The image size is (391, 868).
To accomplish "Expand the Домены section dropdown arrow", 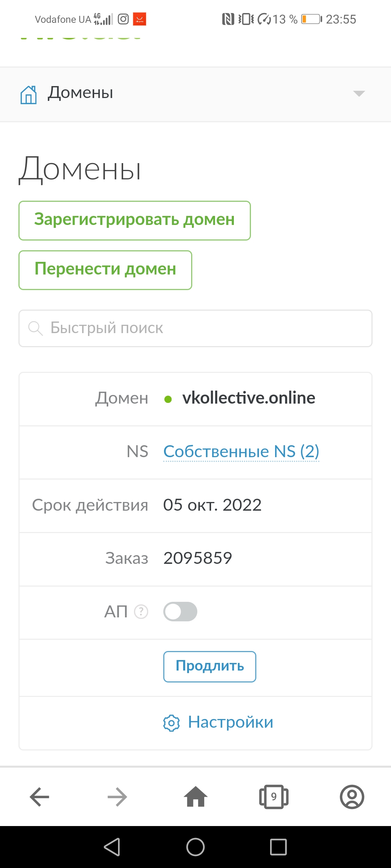I will click(x=359, y=94).
